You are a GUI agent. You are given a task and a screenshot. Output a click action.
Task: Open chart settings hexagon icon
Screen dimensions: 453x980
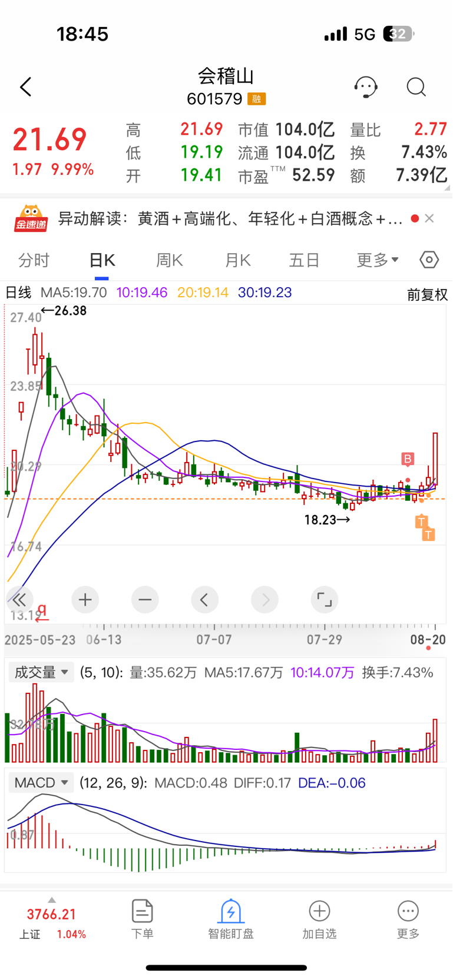[x=429, y=260]
